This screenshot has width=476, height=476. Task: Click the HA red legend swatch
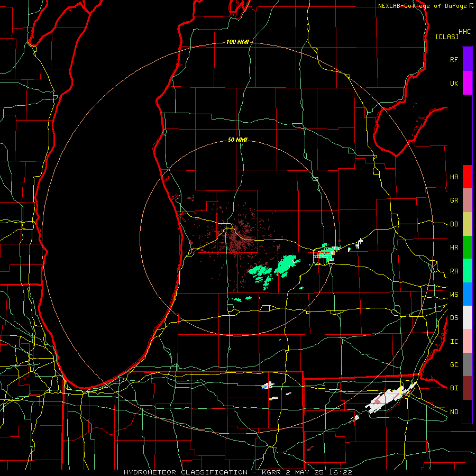pos(467,177)
